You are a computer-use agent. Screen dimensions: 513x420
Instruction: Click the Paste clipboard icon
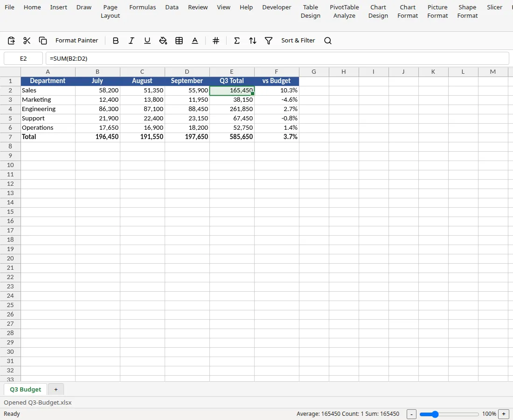[11, 41]
